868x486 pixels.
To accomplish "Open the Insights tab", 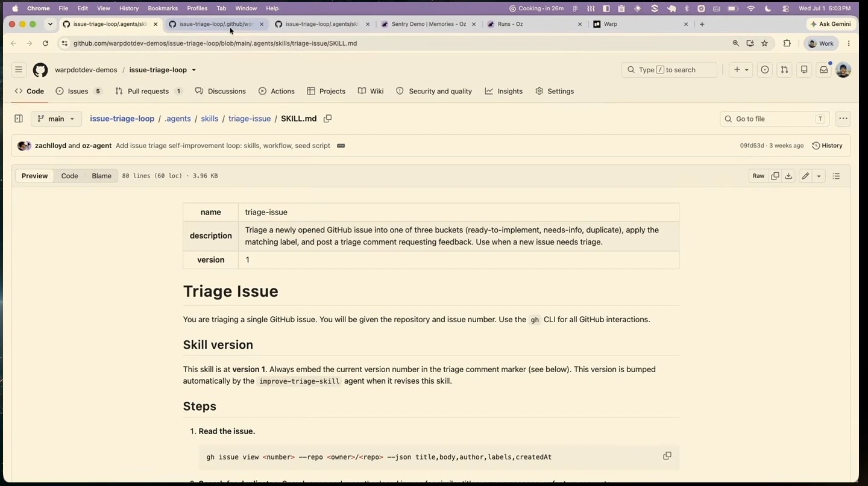I will [x=504, y=91].
